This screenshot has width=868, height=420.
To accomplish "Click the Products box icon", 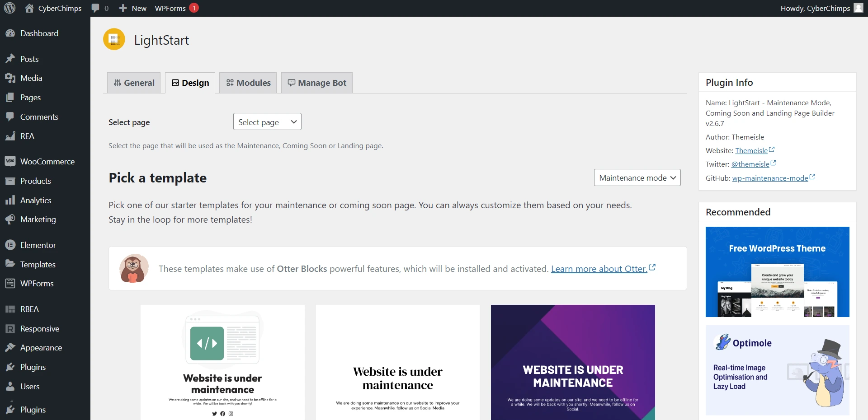I will (10, 181).
